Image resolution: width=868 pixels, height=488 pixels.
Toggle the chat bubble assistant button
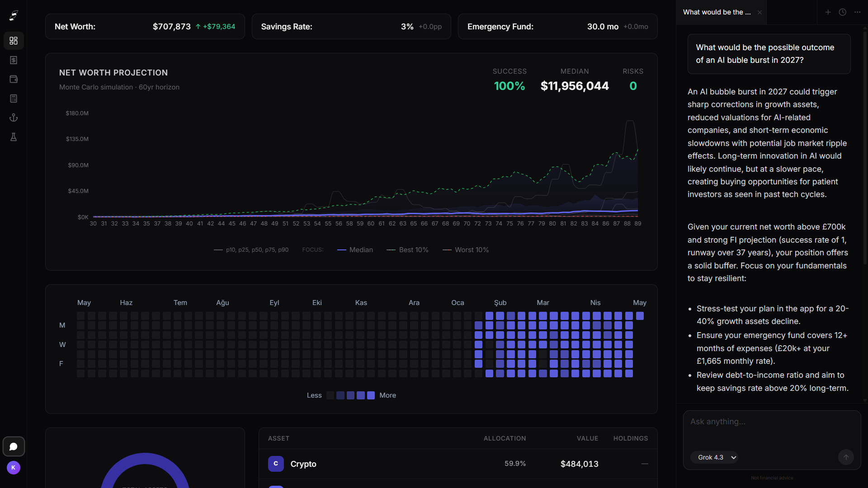tap(14, 446)
